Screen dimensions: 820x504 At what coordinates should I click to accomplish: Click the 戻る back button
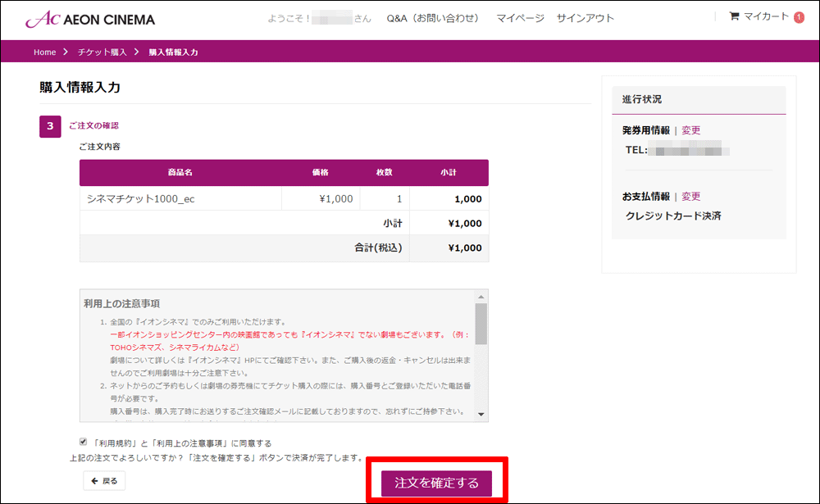click(104, 480)
